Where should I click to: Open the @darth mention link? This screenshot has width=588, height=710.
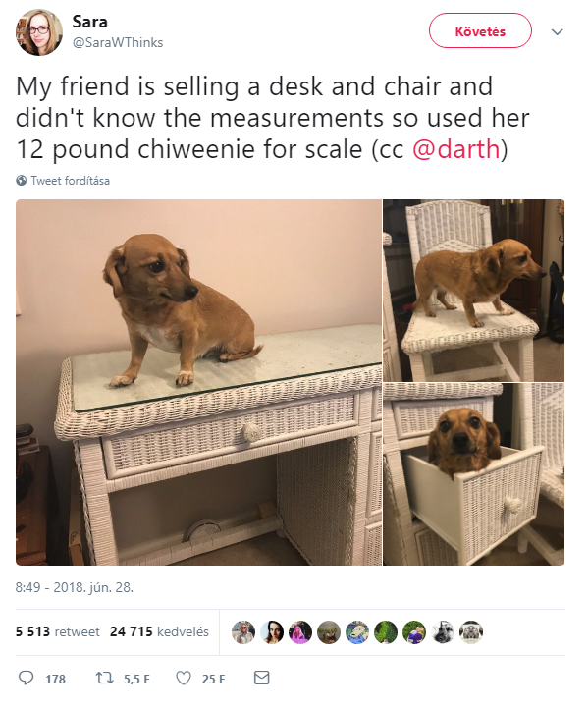(x=455, y=149)
